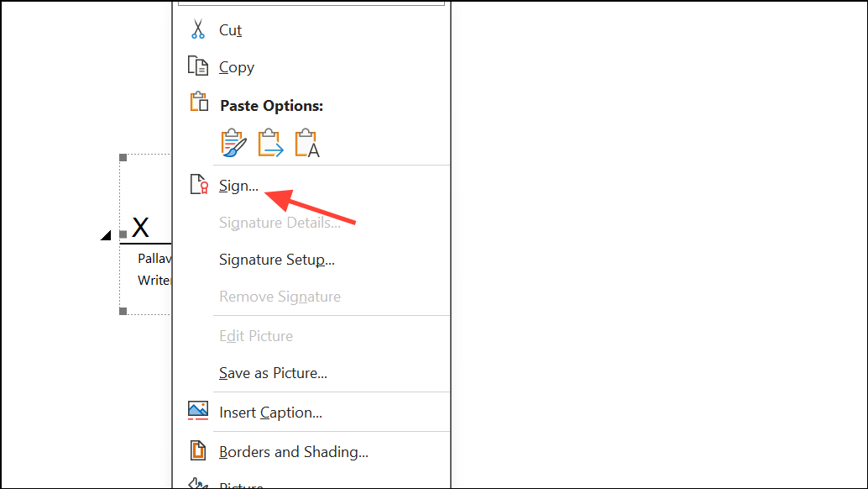Select the Keep Text Only paste icon
Image resolution: width=868 pixels, height=489 pixels.
coord(307,142)
